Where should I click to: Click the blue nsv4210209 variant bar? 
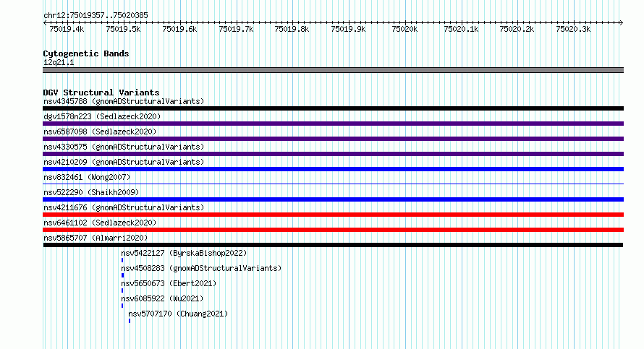(x=333, y=169)
